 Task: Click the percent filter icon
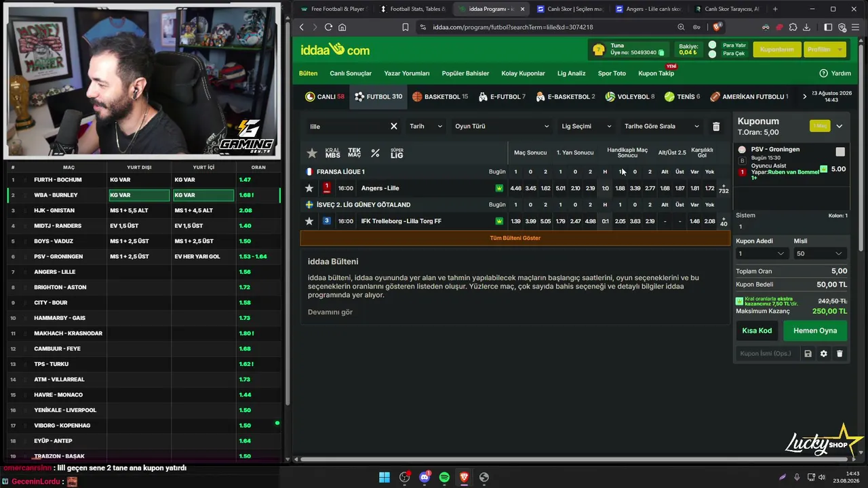click(x=375, y=153)
